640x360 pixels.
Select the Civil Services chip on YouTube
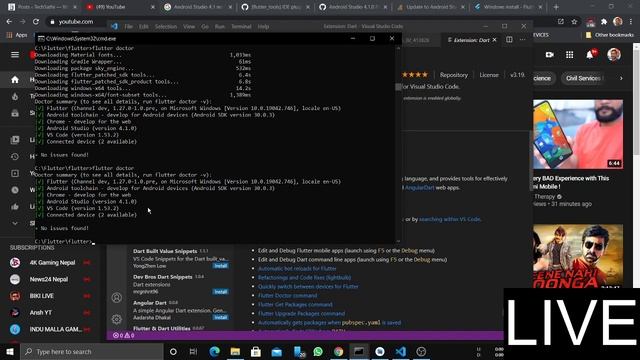point(583,78)
